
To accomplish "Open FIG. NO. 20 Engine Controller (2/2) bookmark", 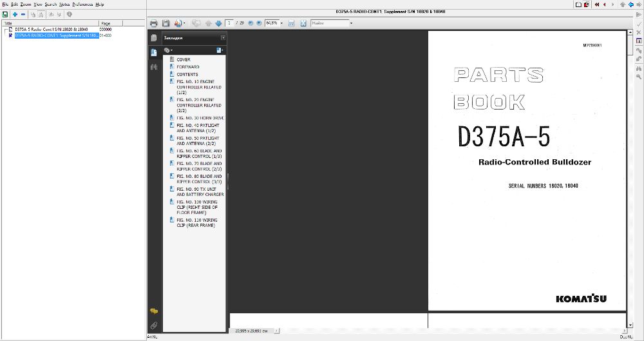I will tap(199, 105).
